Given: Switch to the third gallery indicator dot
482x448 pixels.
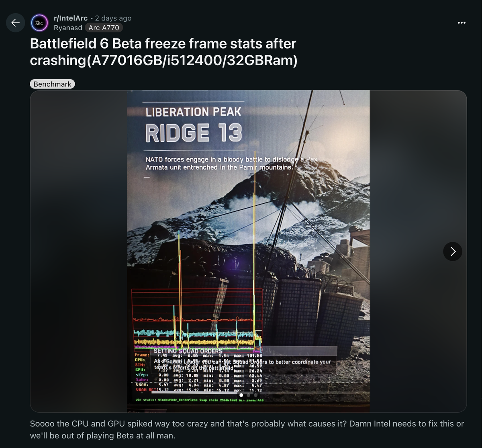Looking at the screenshot, I should [x=255, y=395].
